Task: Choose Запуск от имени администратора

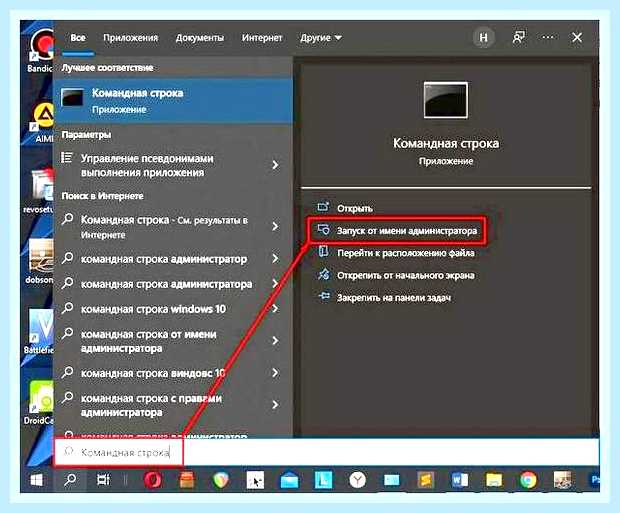Action: coord(398,231)
